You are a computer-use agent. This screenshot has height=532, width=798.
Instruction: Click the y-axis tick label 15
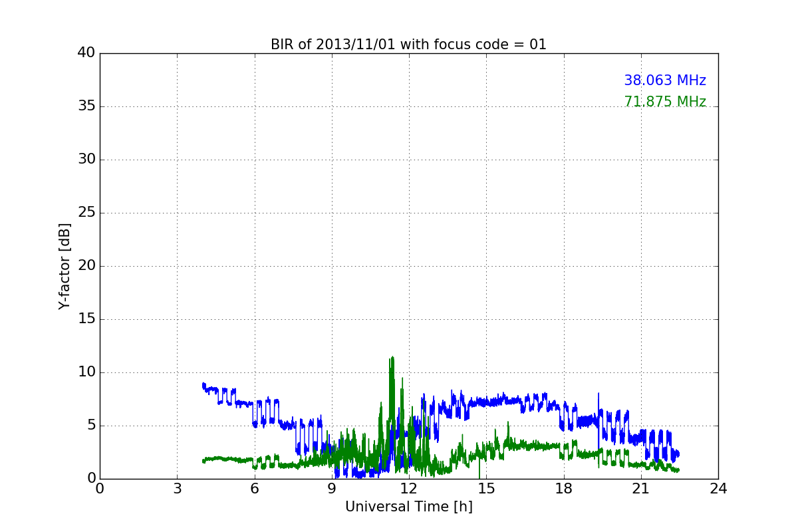point(86,319)
